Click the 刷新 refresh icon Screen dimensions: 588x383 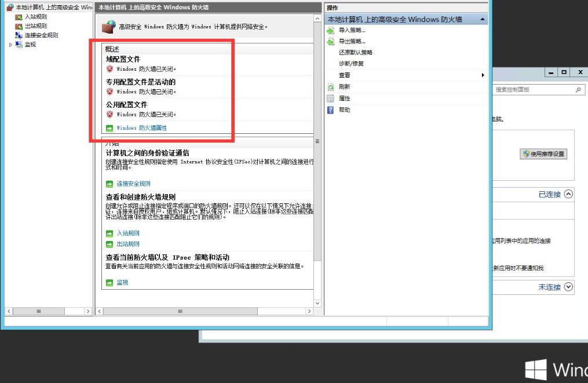click(x=331, y=87)
